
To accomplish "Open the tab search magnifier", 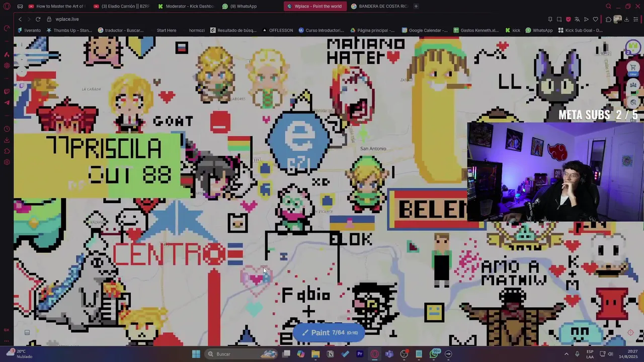I will point(608,6).
